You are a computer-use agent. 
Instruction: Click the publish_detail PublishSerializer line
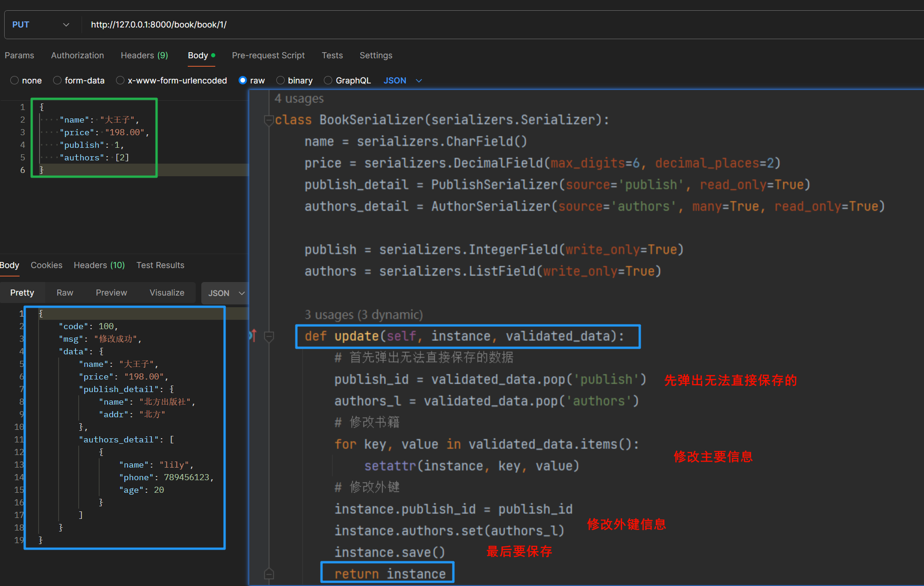pos(557,185)
